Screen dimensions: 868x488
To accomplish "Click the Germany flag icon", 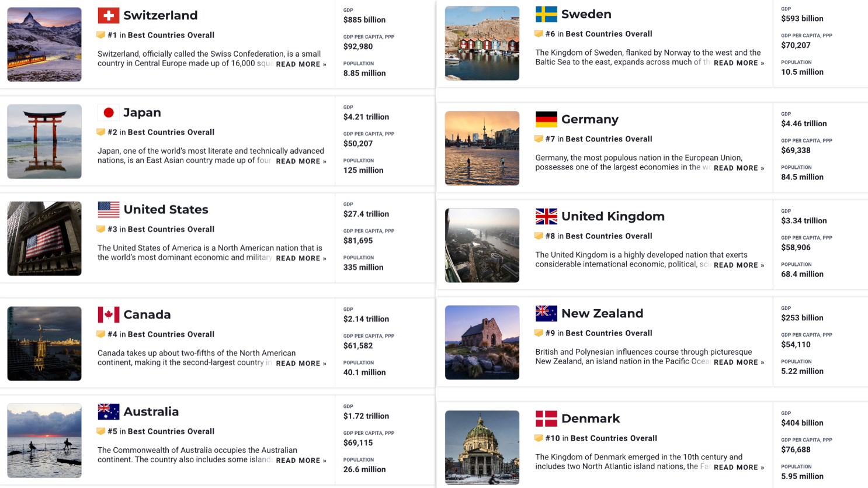I will (x=546, y=120).
